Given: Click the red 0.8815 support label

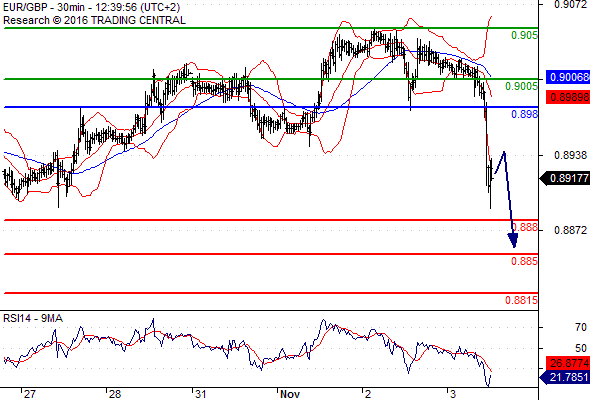Looking at the screenshot, I should [522, 300].
